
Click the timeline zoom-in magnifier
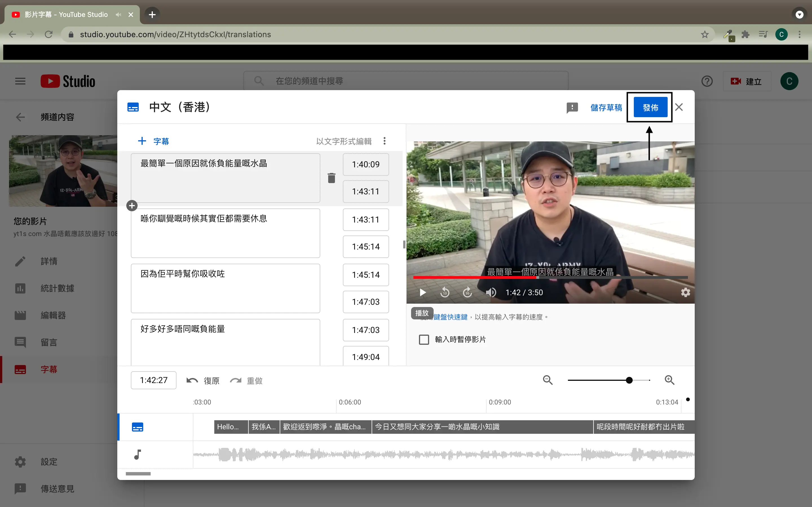[669, 380]
